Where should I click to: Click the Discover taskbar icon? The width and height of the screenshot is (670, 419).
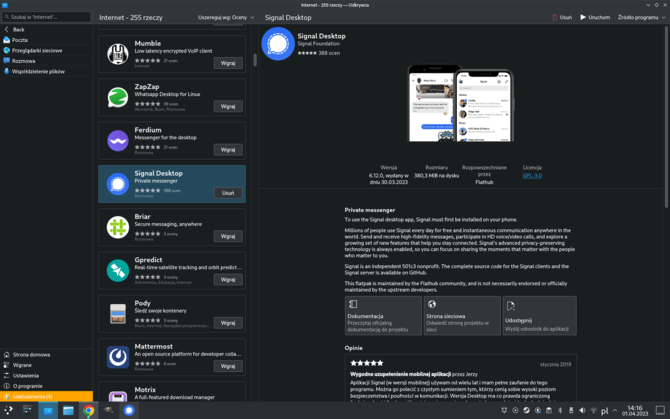click(48, 410)
